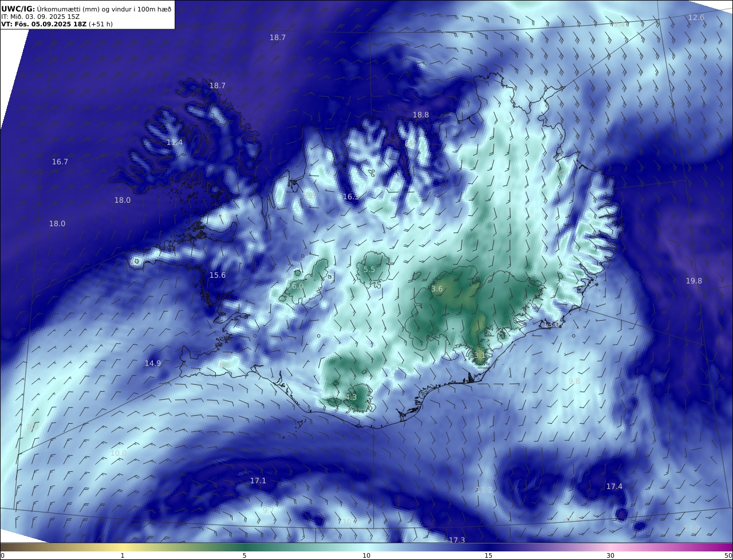
Task: Click the colorbar tick label 0
Action: (x=2, y=556)
